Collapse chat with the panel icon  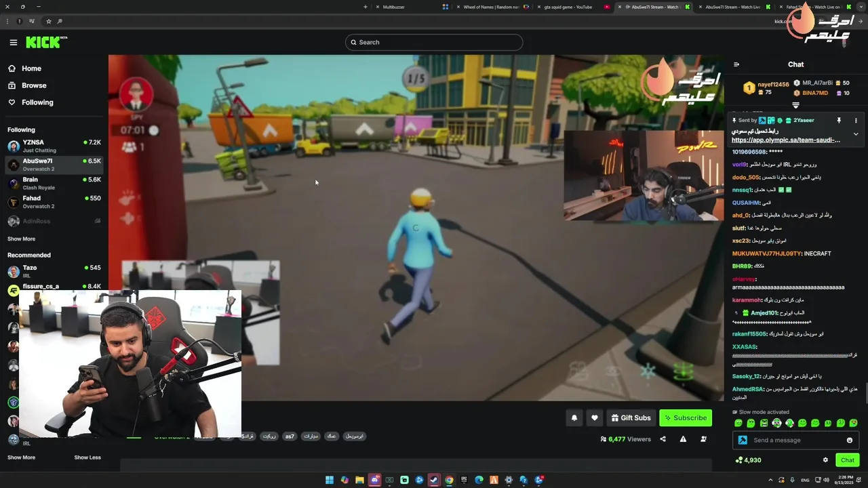click(x=736, y=64)
